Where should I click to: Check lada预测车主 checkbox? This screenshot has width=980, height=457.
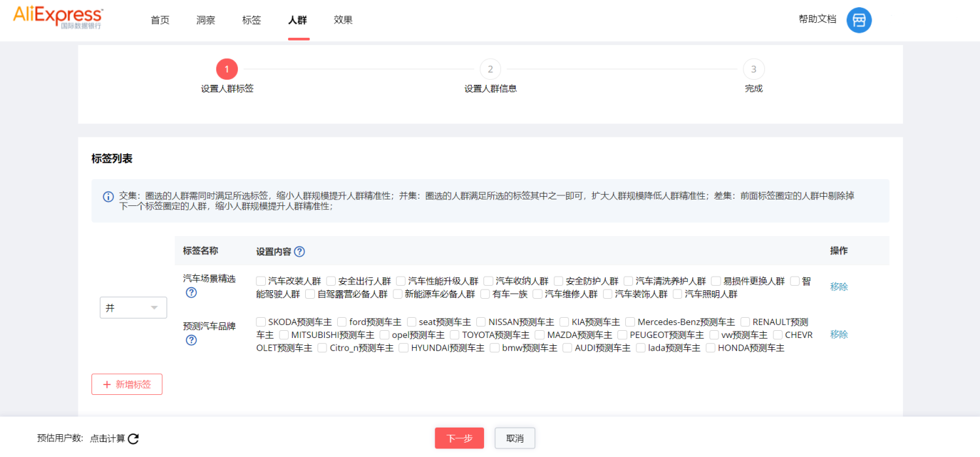641,348
